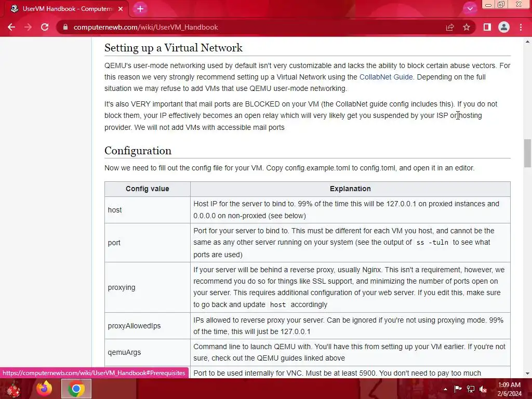The image size is (532, 399).
Task: Click the page vertical scrollbar thumb
Action: pos(527,153)
